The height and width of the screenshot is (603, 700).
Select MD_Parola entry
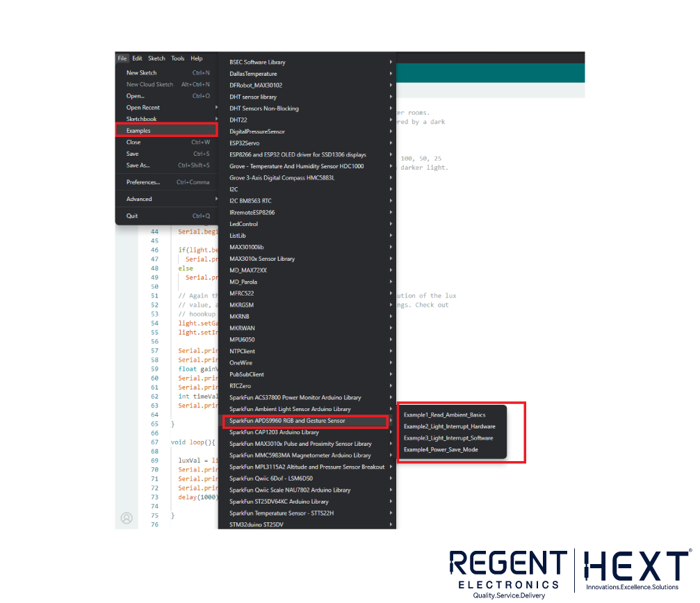click(x=307, y=282)
